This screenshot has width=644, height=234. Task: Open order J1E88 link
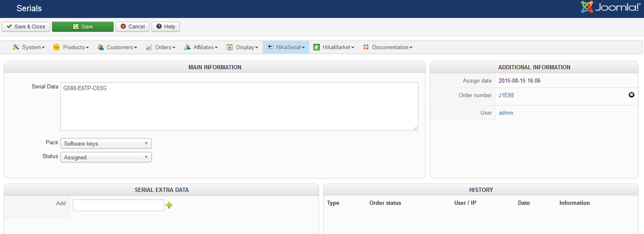[x=506, y=95]
